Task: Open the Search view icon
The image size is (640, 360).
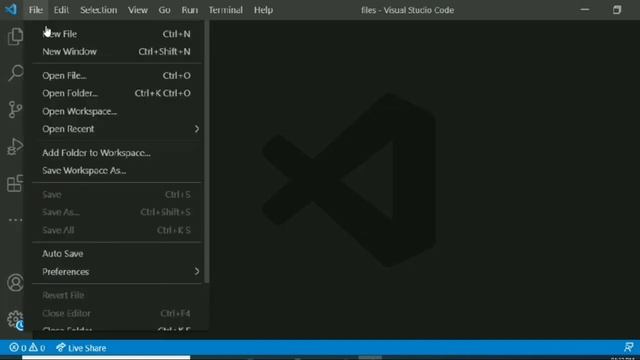Action: (16, 73)
